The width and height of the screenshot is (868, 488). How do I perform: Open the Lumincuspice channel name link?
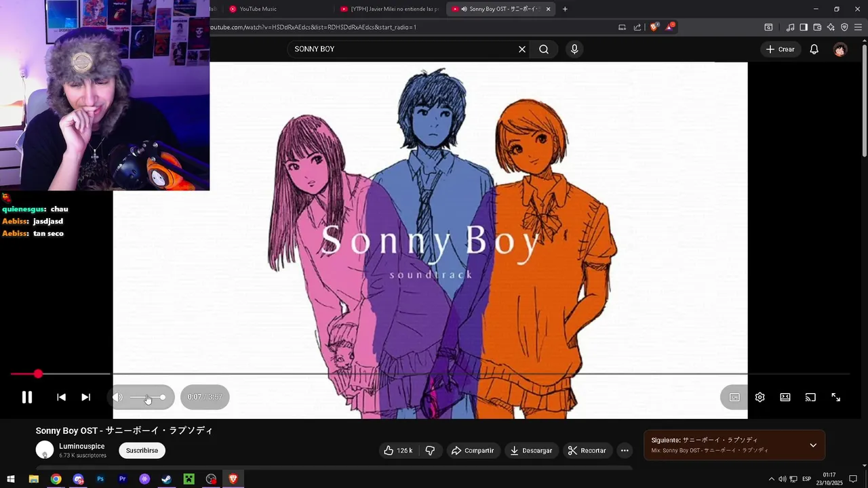[x=81, y=446]
